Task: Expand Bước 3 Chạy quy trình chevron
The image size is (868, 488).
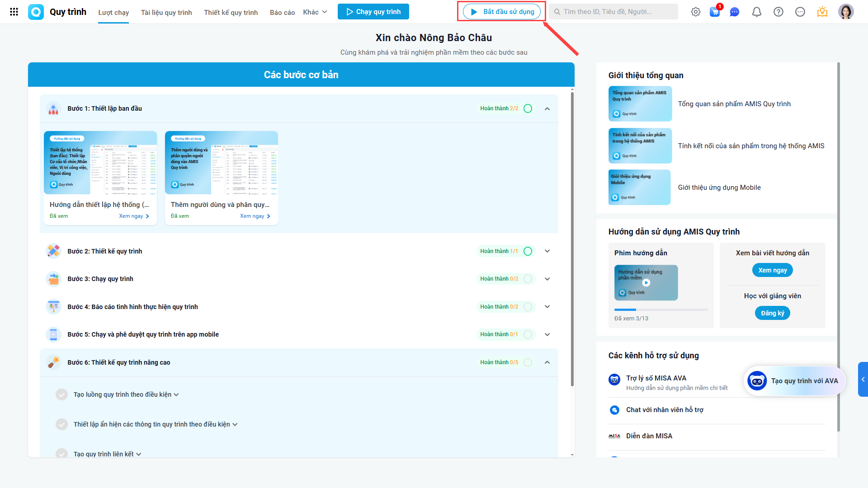Action: (547, 279)
